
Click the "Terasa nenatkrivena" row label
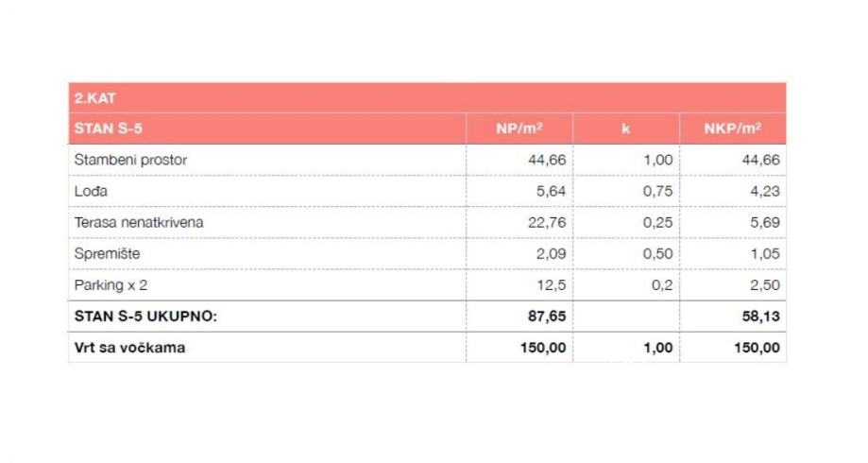pos(138,222)
